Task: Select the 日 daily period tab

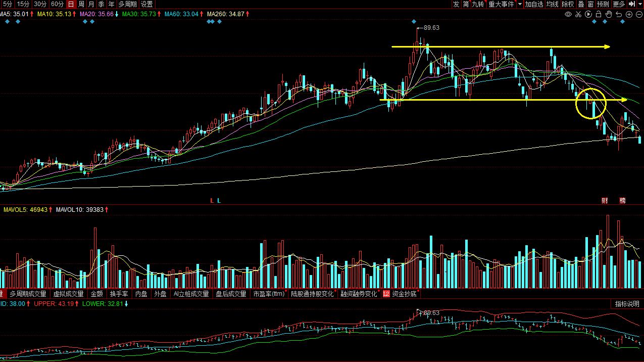Action: click(71, 4)
